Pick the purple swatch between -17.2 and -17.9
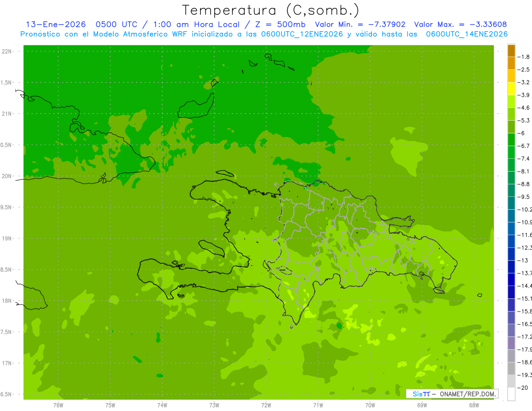532x411 pixels. pos(511,343)
